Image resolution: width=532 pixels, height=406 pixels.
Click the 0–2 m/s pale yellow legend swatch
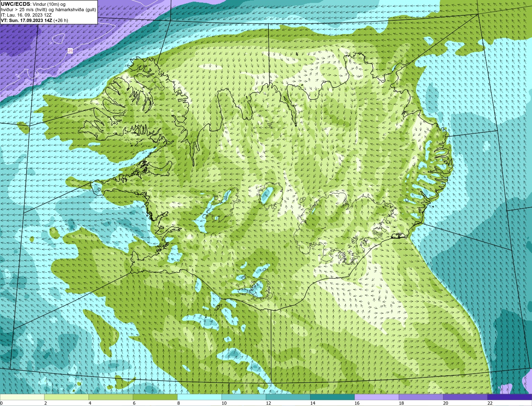pyautogui.click(x=22, y=397)
